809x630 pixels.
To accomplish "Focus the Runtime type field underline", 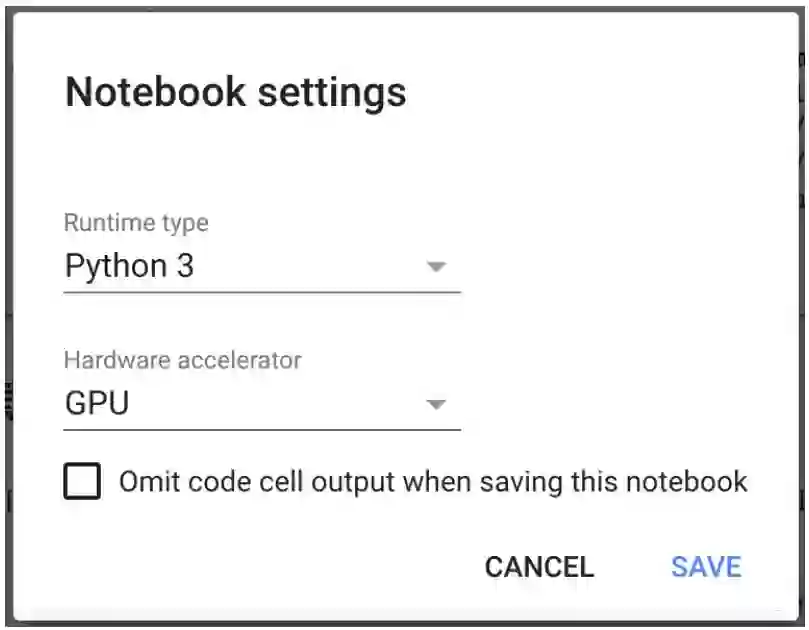I will click(261, 292).
